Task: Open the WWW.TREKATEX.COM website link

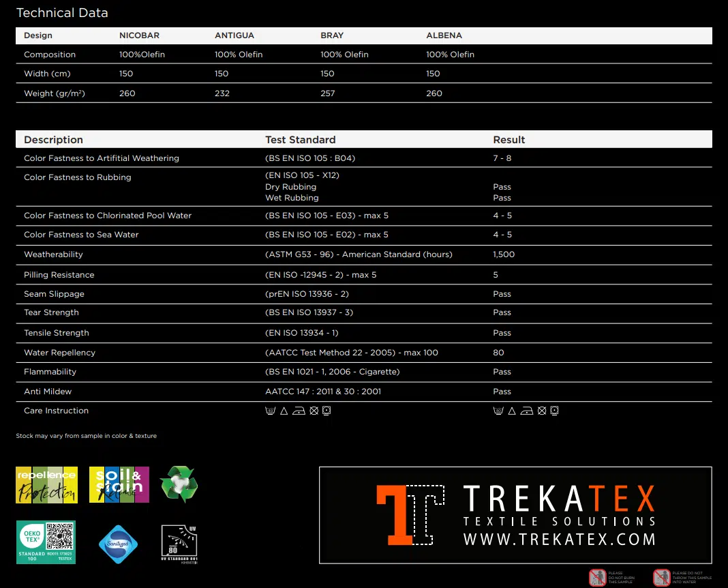Action: (x=559, y=540)
